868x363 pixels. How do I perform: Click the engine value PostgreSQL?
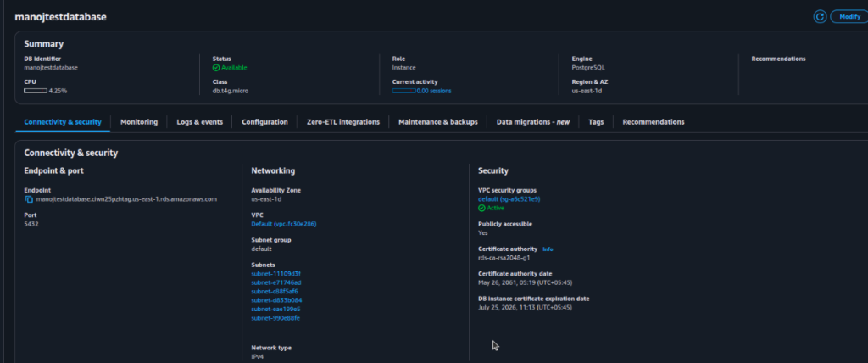coord(588,68)
